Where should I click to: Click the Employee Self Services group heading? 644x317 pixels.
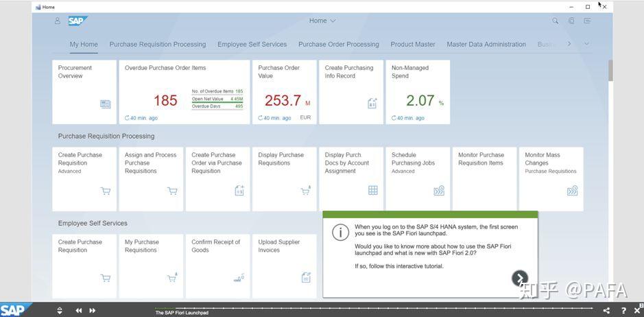pyautogui.click(x=93, y=223)
